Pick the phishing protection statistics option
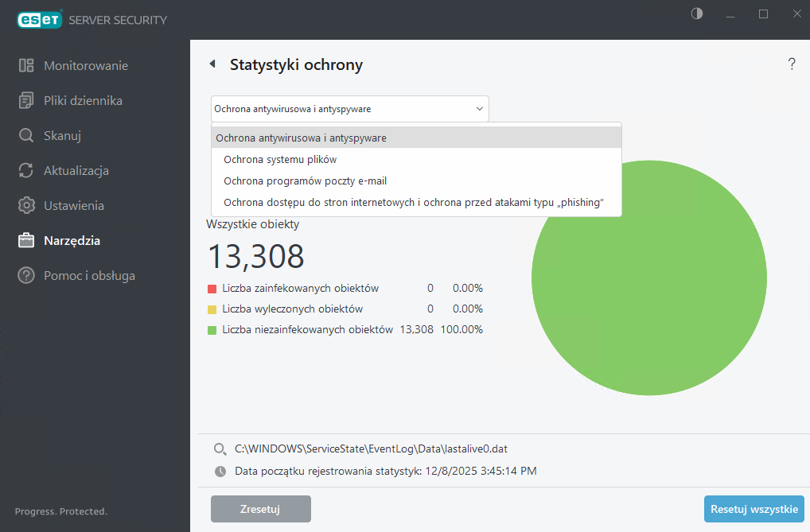This screenshot has height=532, width=810. tap(414, 202)
